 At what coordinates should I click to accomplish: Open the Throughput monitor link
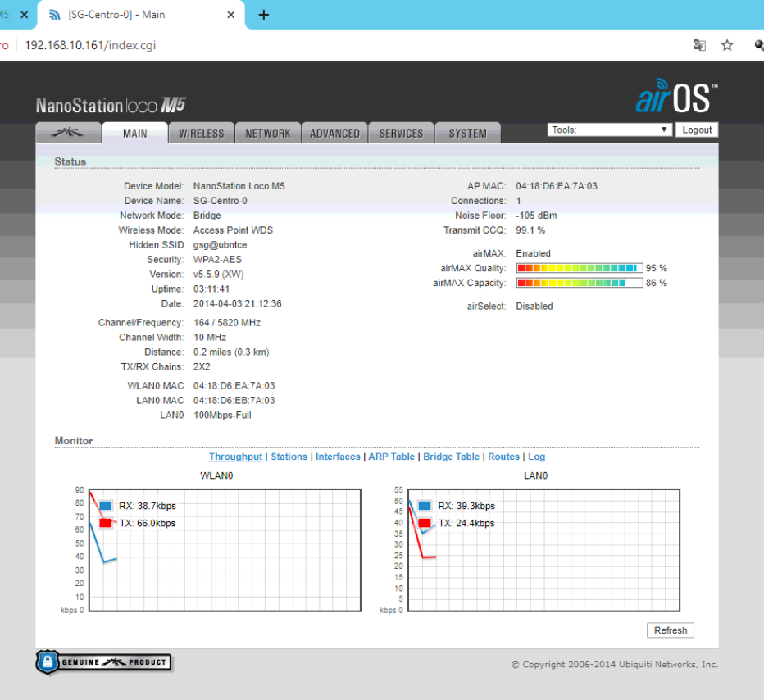235,457
